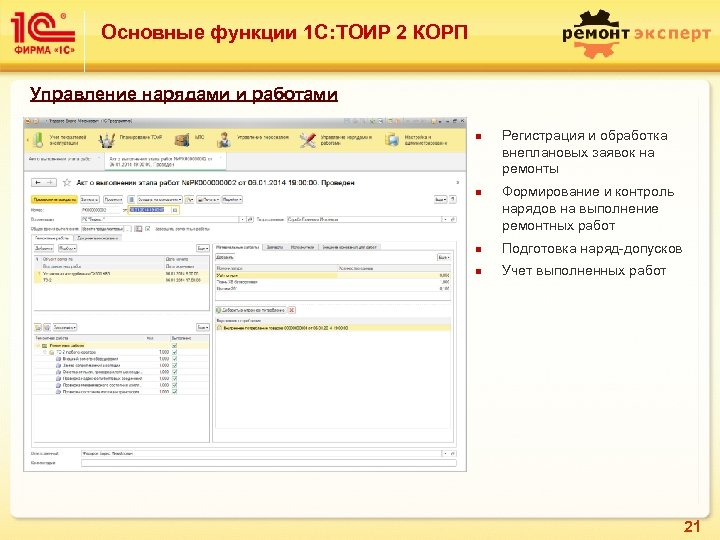Open the Создать на основании dropdown

pos(160,200)
